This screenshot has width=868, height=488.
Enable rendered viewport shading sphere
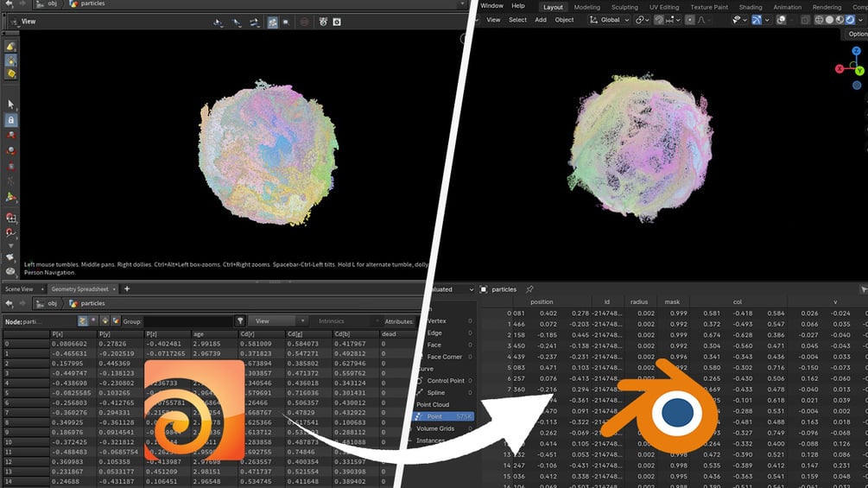[x=850, y=20]
